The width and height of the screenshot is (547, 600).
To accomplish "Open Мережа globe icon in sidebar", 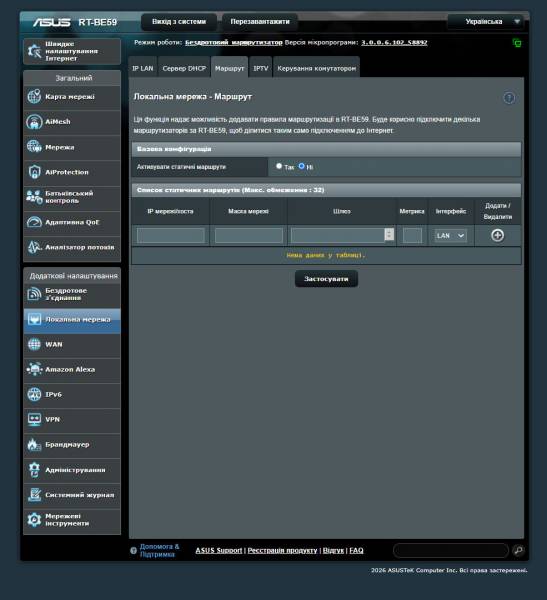I will (34, 147).
